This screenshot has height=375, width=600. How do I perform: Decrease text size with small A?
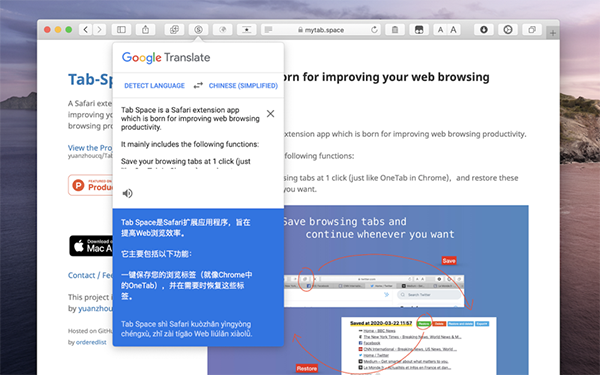440,29
